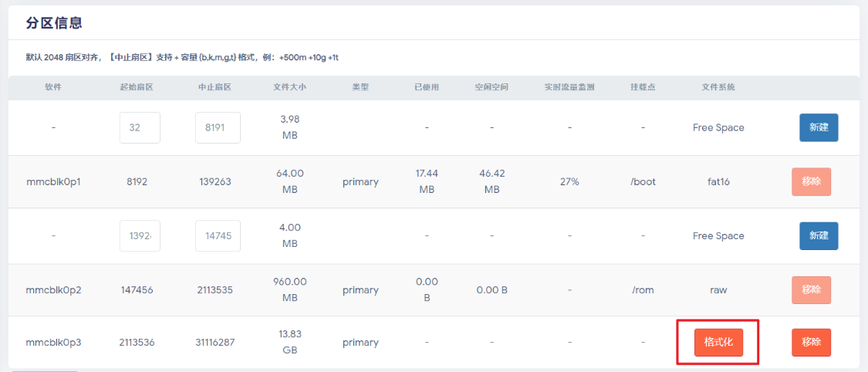The image size is (868, 372).
Task: Click the 起始扇区 column header
Action: [136, 87]
